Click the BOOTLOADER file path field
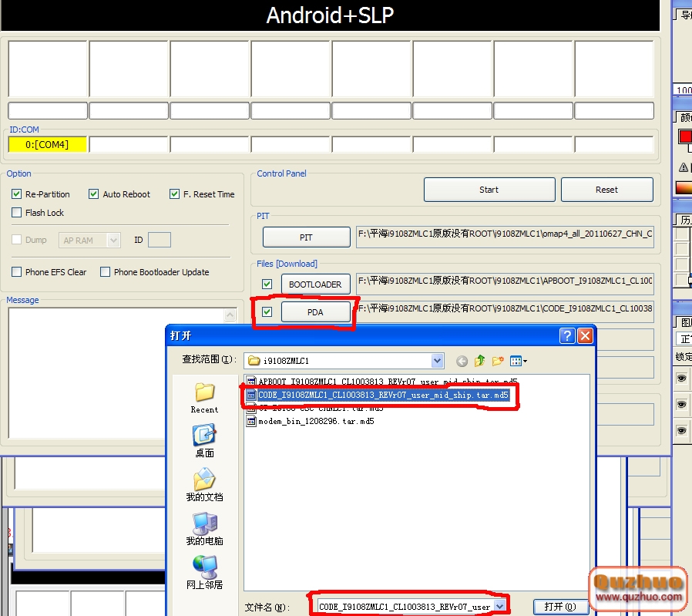This screenshot has width=692, height=616. pos(505,283)
